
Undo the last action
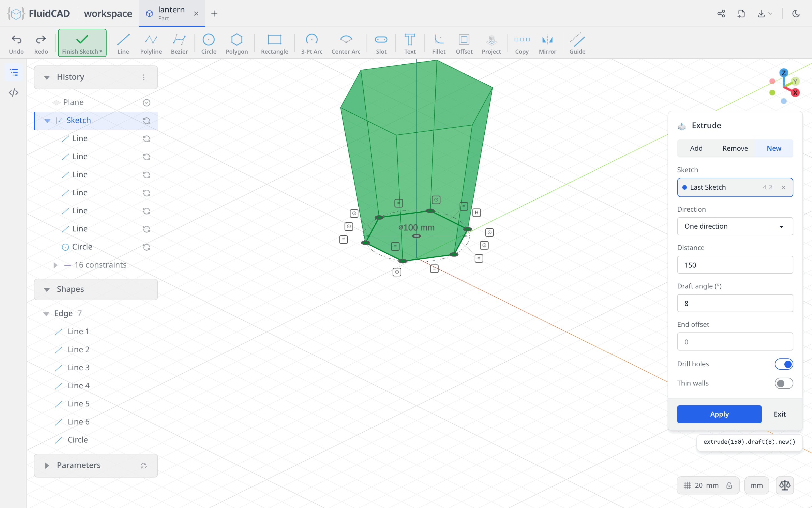coord(16,43)
